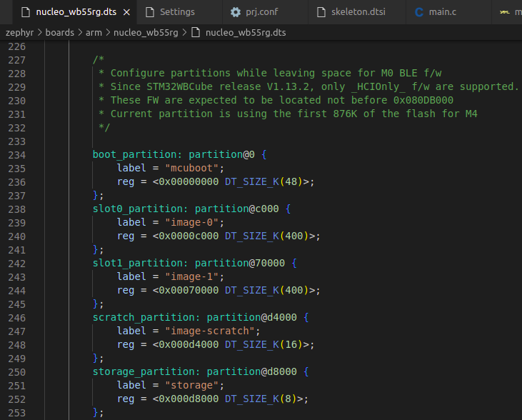The image size is (522, 420).
Task: Click line number 246 in the gutter
Action: [16, 318]
